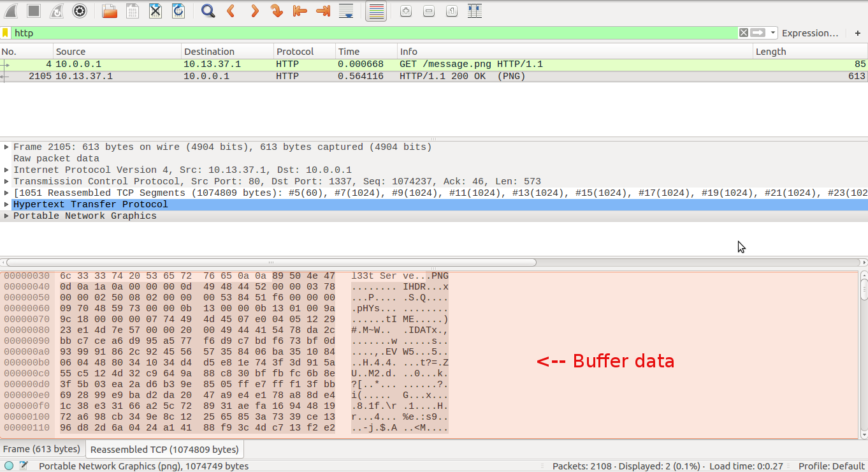Screen dimensions: 868x472
Task: Save the capture file
Action: pyautogui.click(x=132, y=10)
